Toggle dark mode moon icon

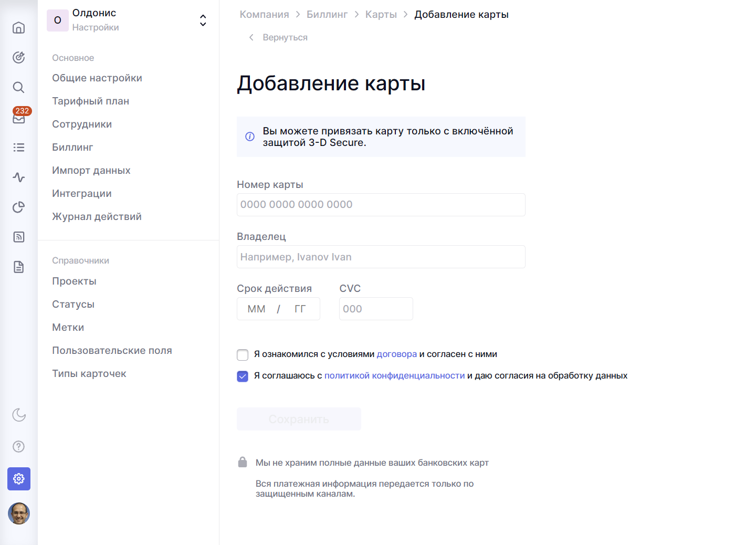[x=19, y=415]
